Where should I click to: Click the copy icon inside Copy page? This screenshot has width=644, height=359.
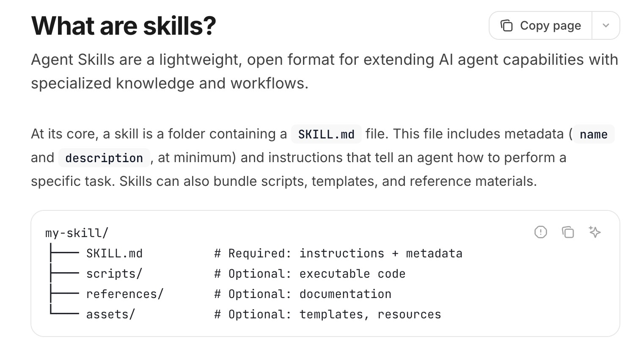(506, 26)
